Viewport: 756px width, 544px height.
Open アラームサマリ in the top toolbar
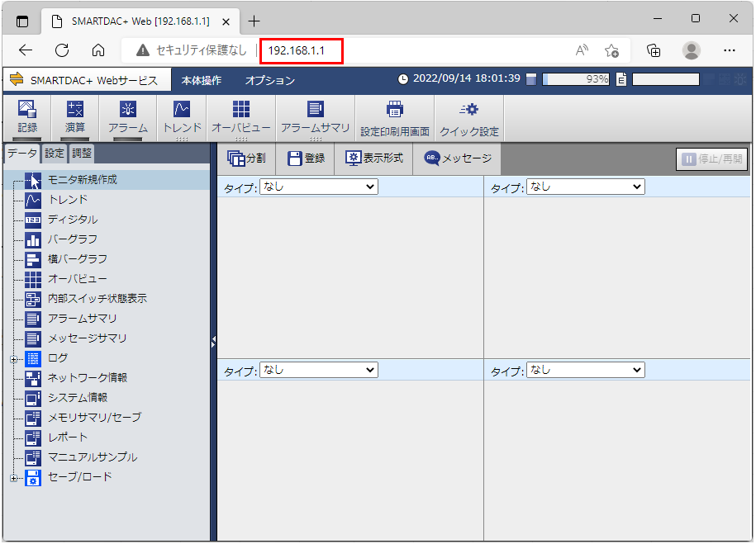tap(315, 117)
